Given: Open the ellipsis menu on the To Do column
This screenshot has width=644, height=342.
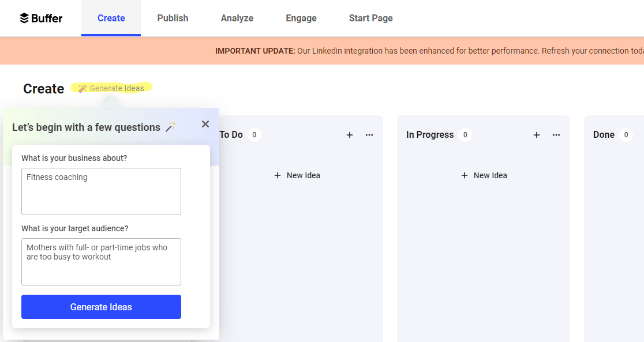Looking at the screenshot, I should 369,134.
